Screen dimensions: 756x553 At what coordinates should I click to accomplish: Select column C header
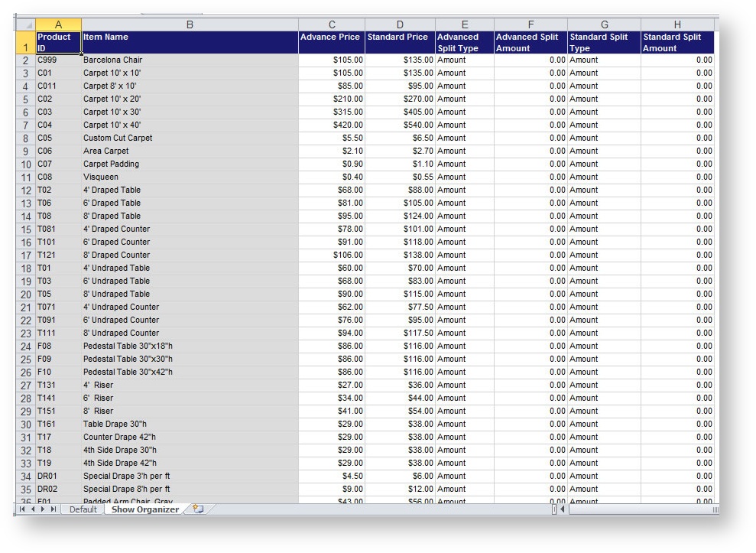tap(331, 24)
